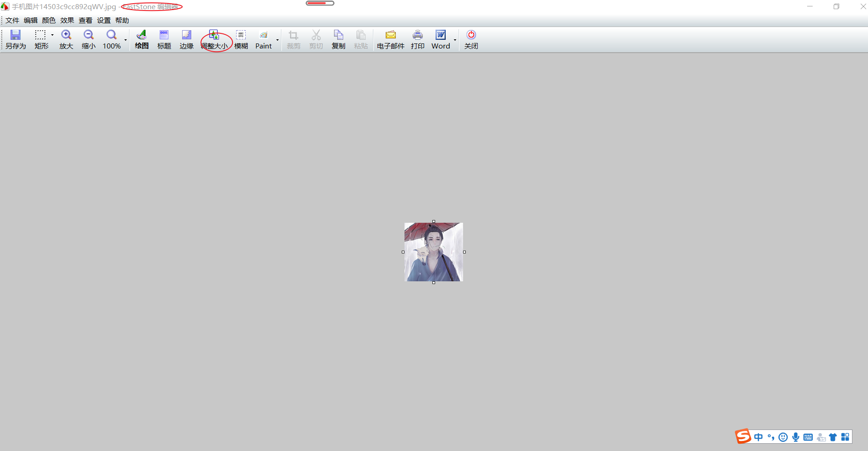Click the Save As (另存为) toolbar icon
Image resolution: width=868 pixels, height=451 pixels.
[16, 39]
